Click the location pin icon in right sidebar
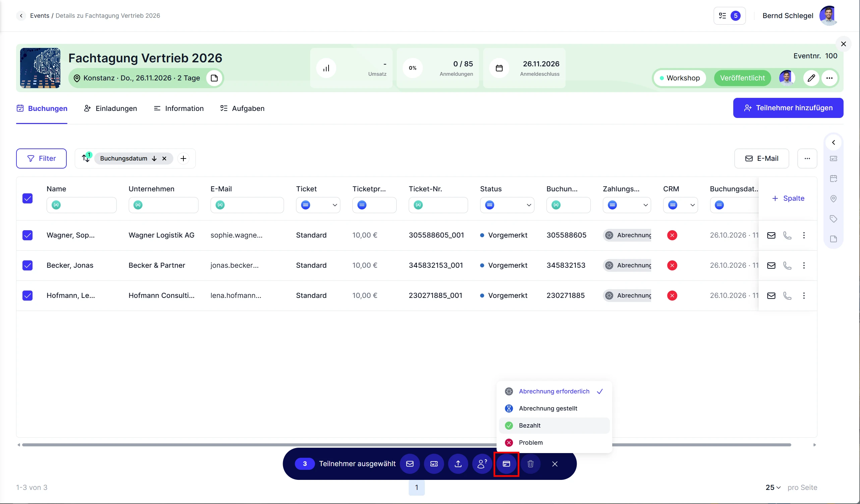 point(834,199)
